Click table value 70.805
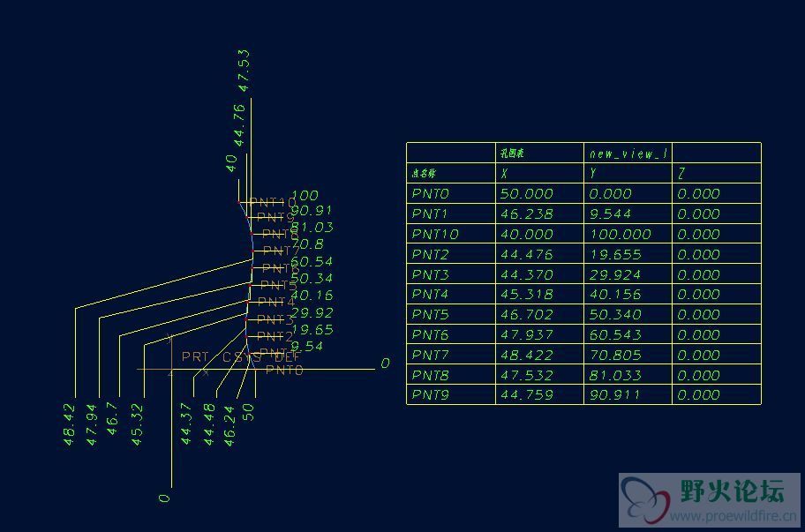 pos(614,355)
